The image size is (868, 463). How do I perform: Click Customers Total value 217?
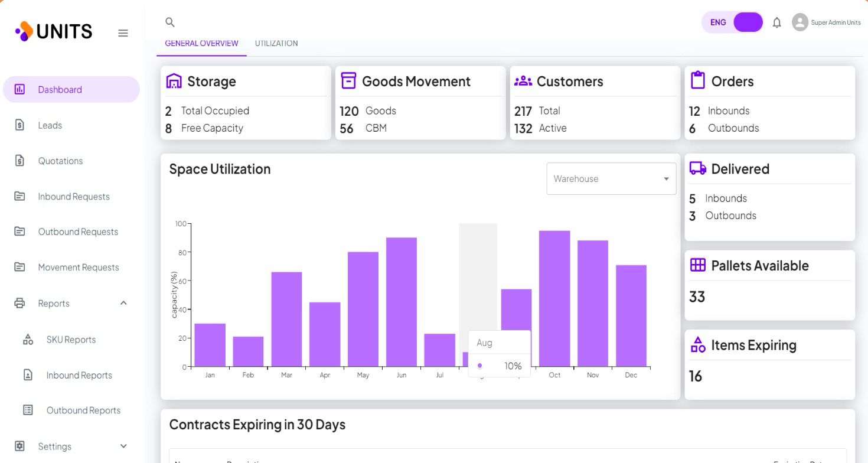pos(523,111)
